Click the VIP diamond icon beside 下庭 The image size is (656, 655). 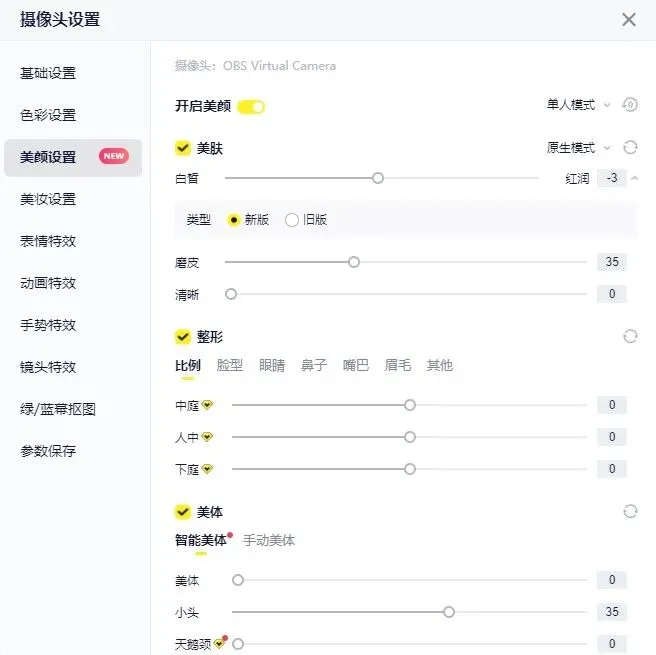[207, 469]
